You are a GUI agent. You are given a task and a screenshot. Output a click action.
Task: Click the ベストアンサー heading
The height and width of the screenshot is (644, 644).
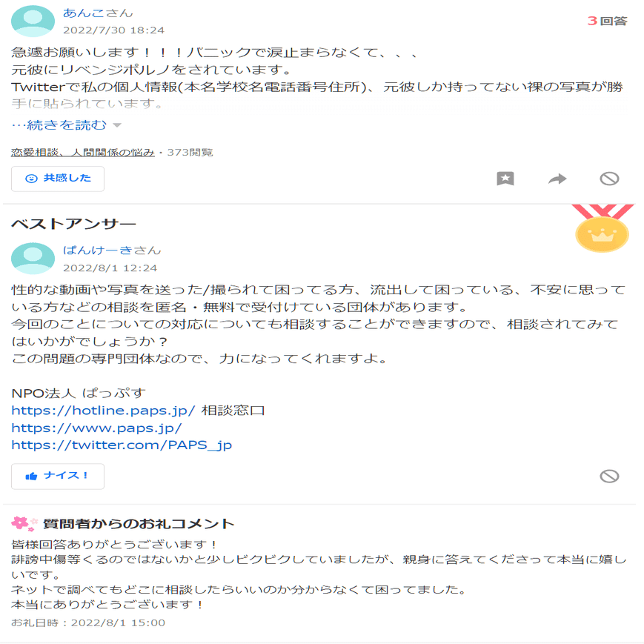tap(73, 224)
